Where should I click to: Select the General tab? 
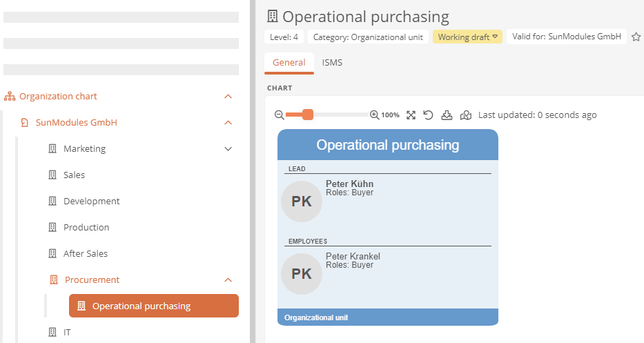289,62
